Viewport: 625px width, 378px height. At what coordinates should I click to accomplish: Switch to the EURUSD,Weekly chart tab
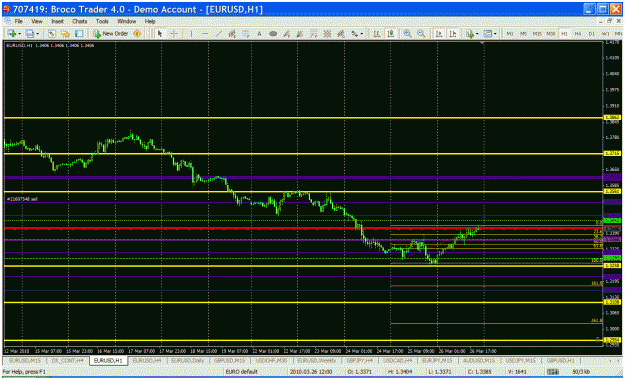pyautogui.click(x=316, y=360)
